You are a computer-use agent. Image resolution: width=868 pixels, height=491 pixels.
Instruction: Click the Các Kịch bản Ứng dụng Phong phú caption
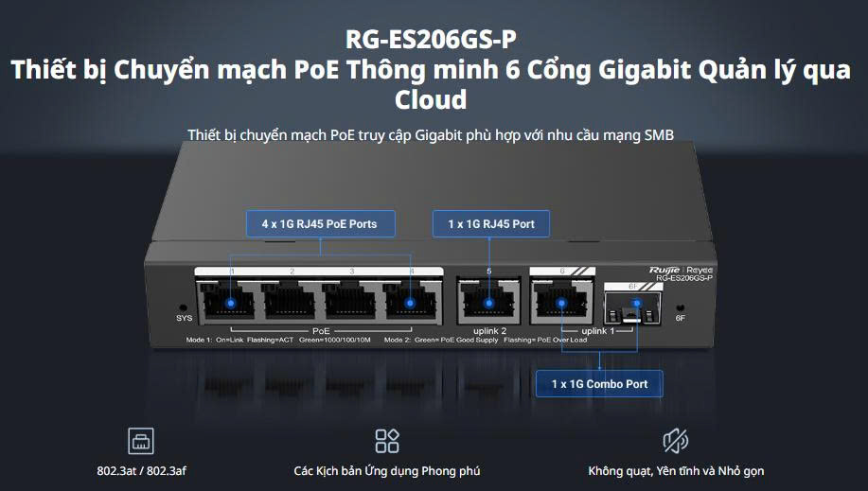[x=387, y=471]
